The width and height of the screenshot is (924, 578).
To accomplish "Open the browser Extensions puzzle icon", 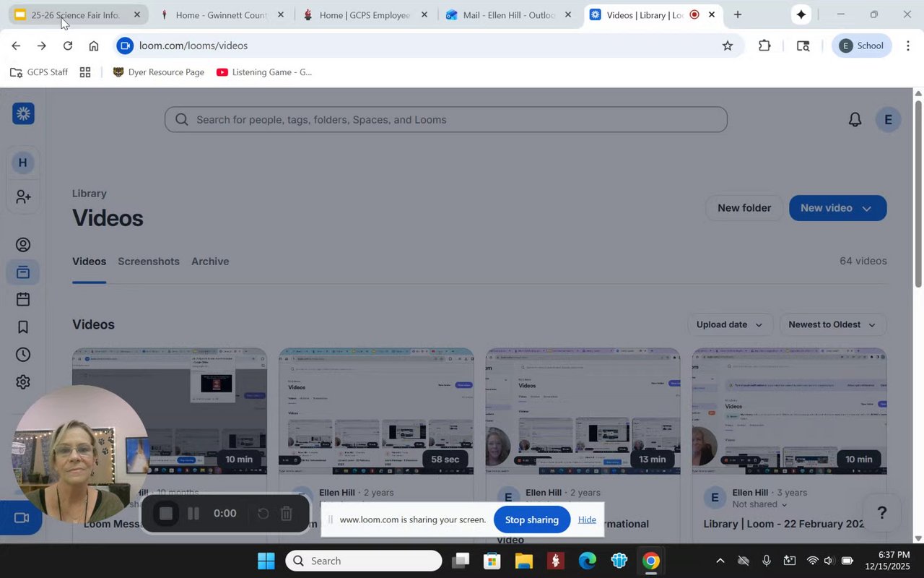I will pos(764,46).
